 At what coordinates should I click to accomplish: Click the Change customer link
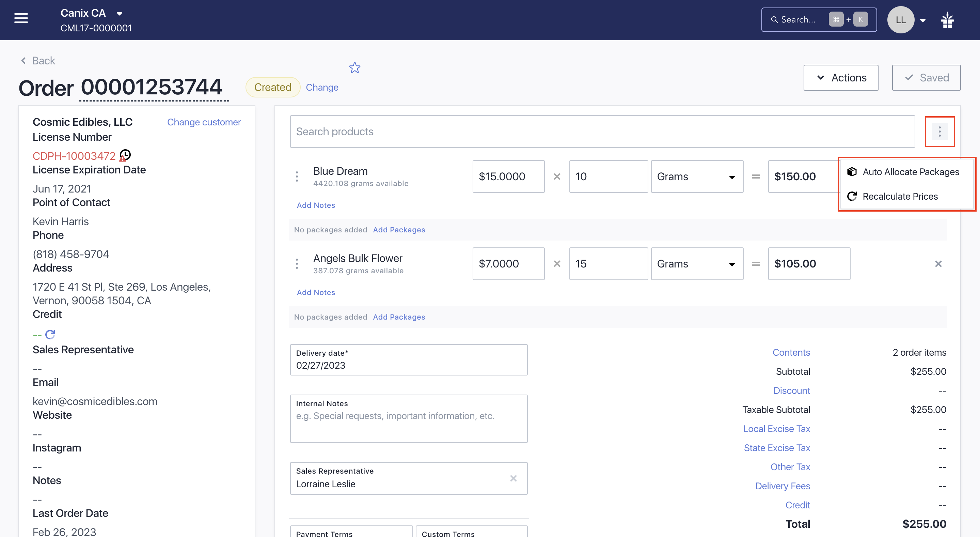(204, 122)
